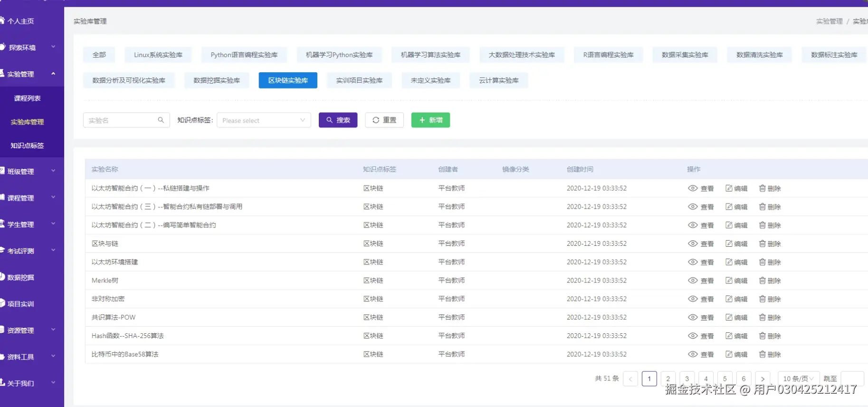Select the 数据清洗实验库 tab

pos(759,55)
